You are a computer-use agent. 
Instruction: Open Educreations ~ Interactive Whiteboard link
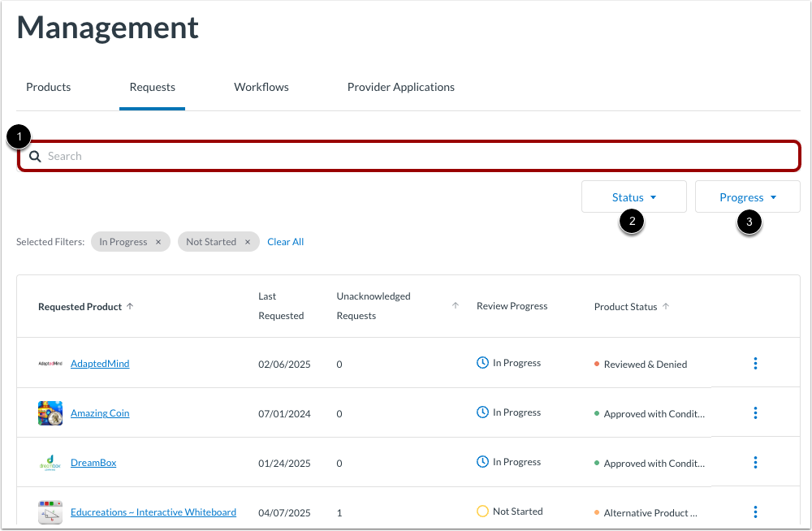[x=153, y=512]
